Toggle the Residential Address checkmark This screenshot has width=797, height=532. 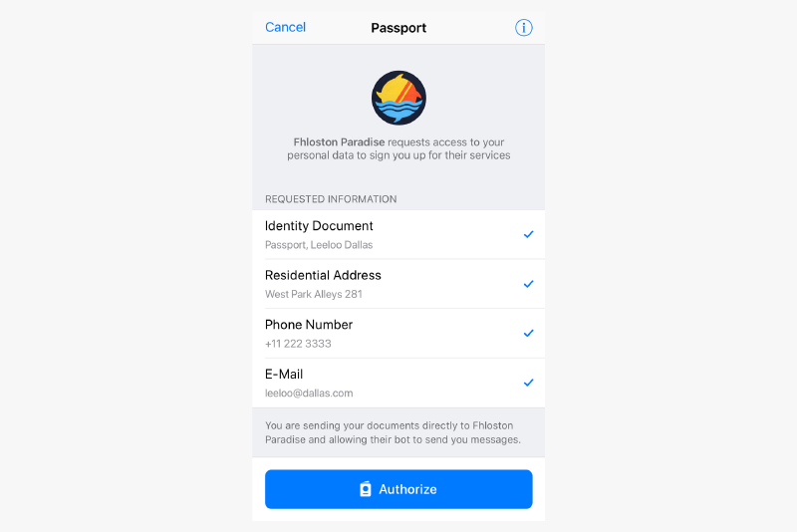coord(529,284)
